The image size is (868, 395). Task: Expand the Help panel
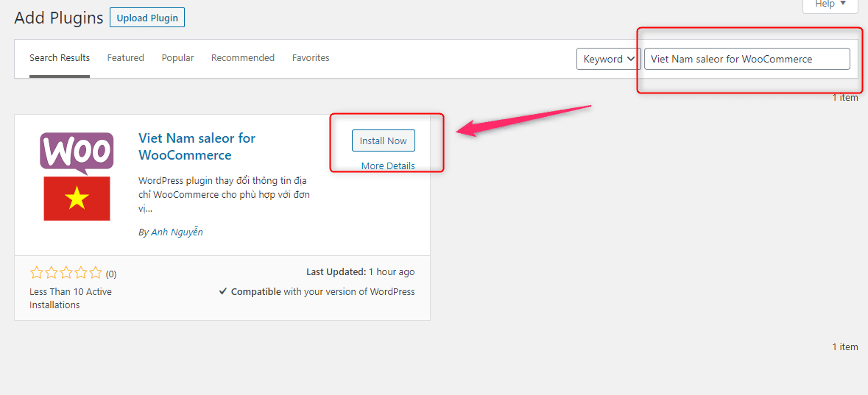[830, 4]
